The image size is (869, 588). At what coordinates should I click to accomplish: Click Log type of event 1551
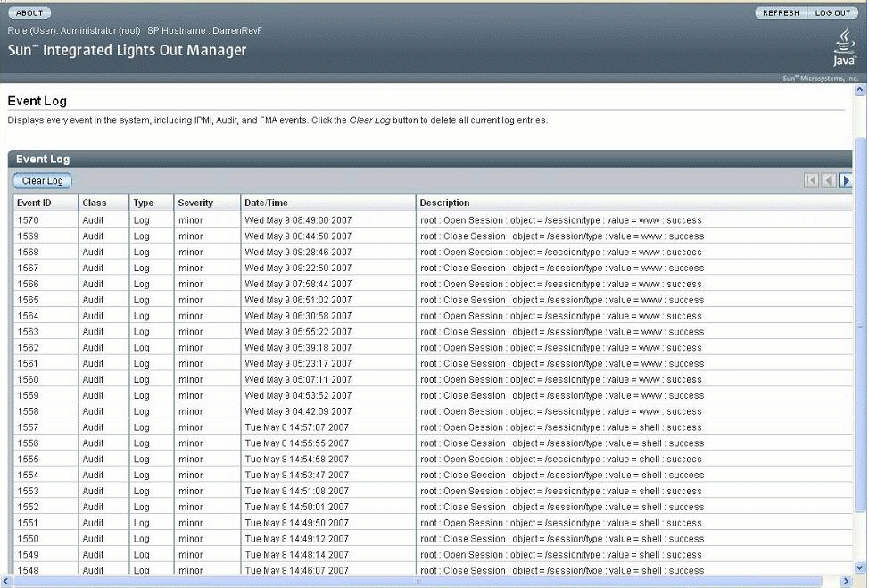point(141,523)
